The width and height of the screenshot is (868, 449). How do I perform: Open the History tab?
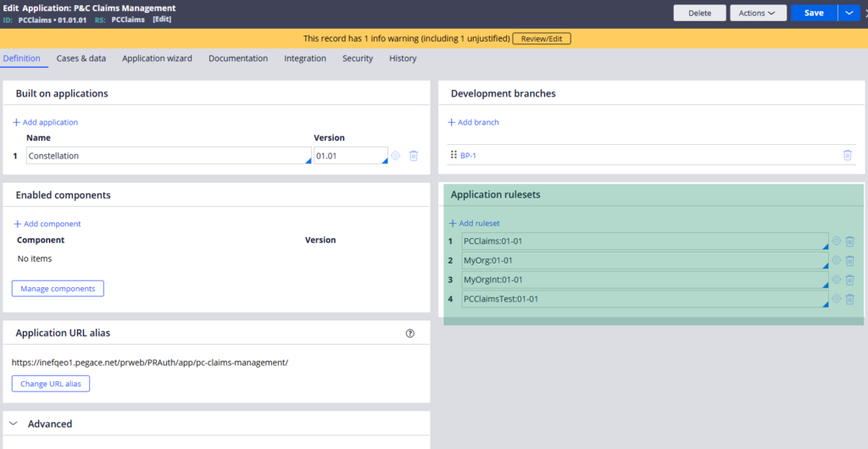pyautogui.click(x=403, y=58)
